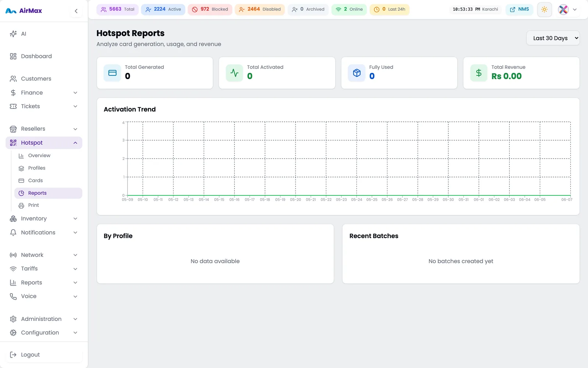
Task: Expand the Network menu chevron
Action: click(75, 255)
